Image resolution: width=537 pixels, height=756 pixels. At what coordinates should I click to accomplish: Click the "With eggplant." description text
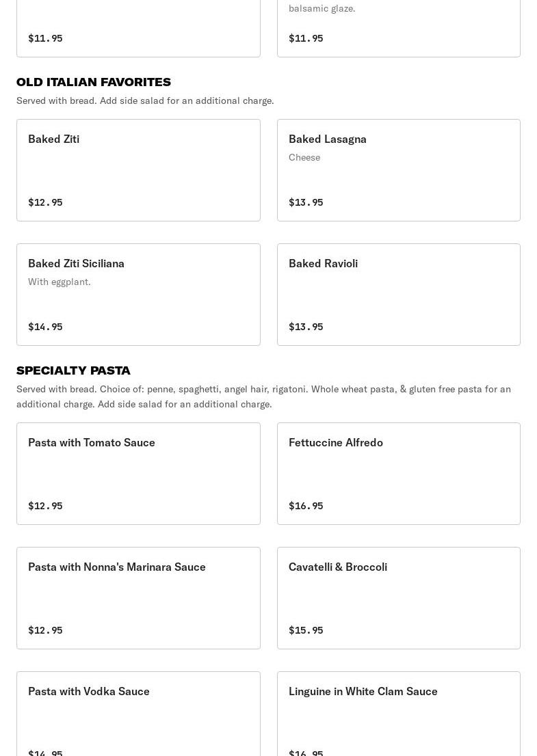[x=60, y=282]
